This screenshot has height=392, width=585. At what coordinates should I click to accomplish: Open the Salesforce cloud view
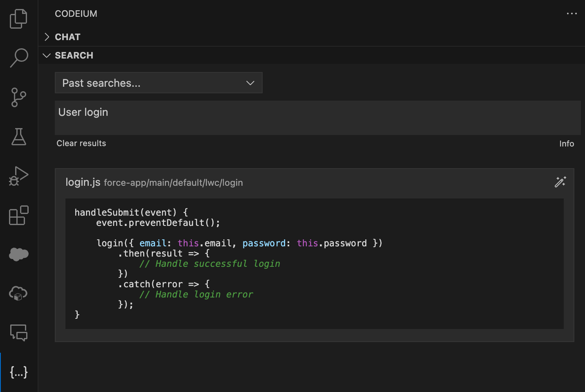(x=19, y=254)
